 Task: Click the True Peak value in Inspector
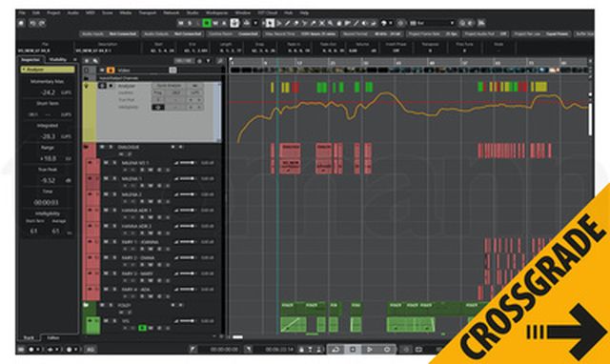point(49,180)
